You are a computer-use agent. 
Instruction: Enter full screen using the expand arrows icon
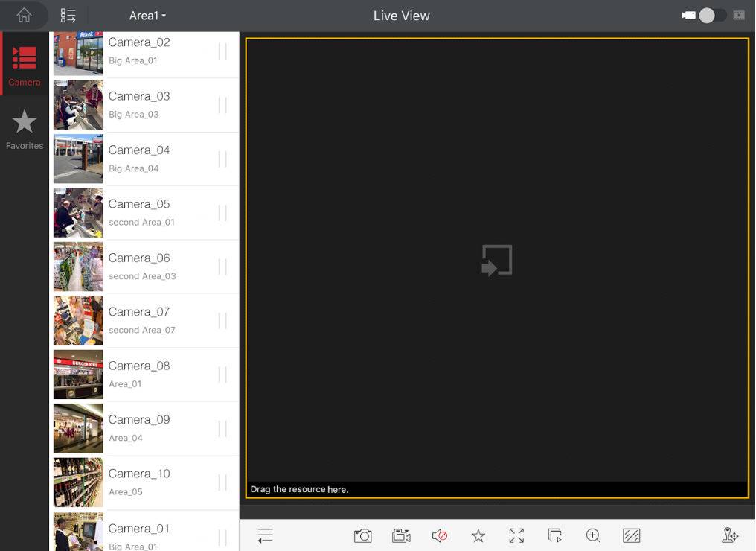click(x=516, y=536)
